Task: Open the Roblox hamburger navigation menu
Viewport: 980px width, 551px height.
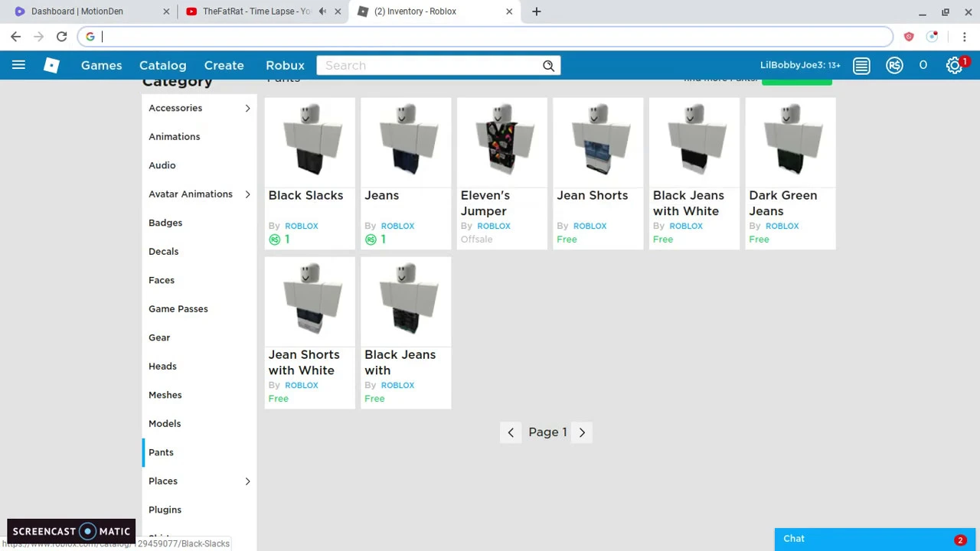Action: [x=18, y=65]
